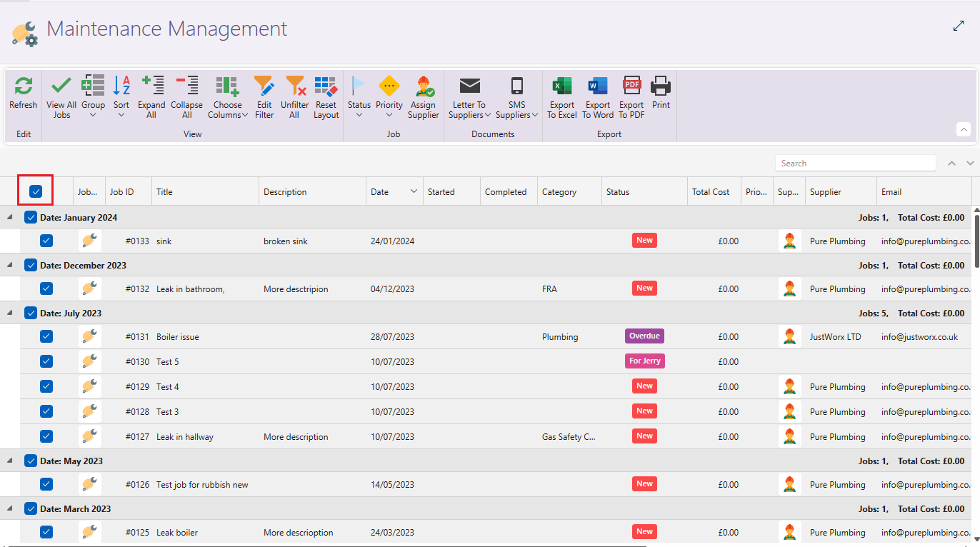The image size is (980, 547).
Task: Sort by the Category column header
Action: pyautogui.click(x=570, y=191)
